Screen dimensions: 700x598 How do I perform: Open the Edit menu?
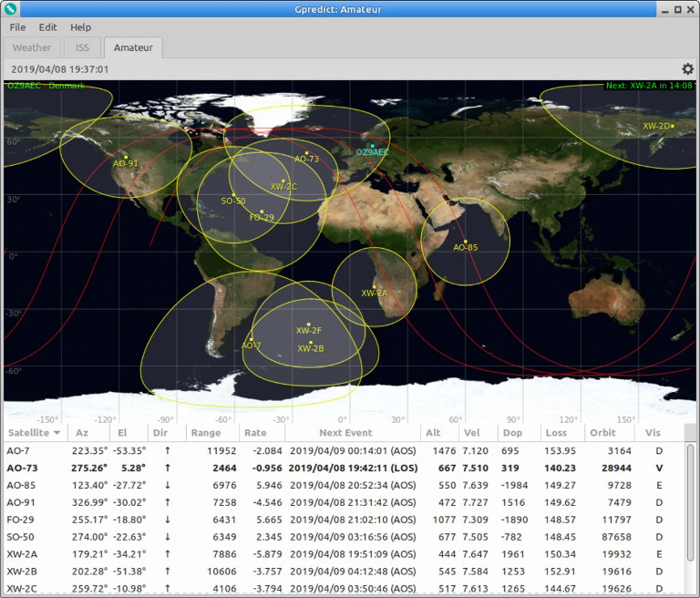pos(47,27)
